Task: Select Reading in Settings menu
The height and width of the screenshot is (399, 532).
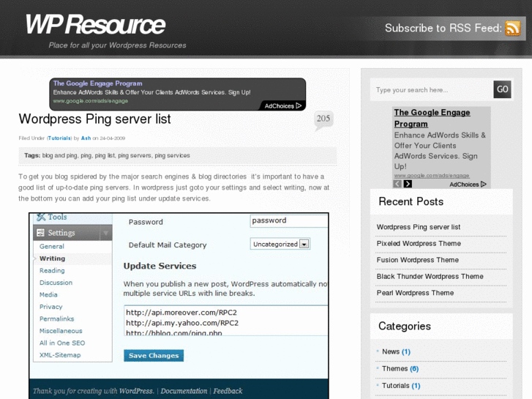Action: point(52,271)
